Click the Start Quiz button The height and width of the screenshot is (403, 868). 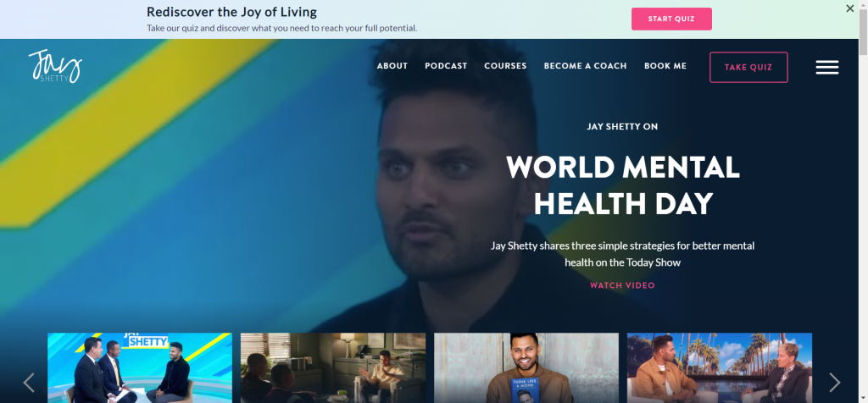click(x=671, y=19)
